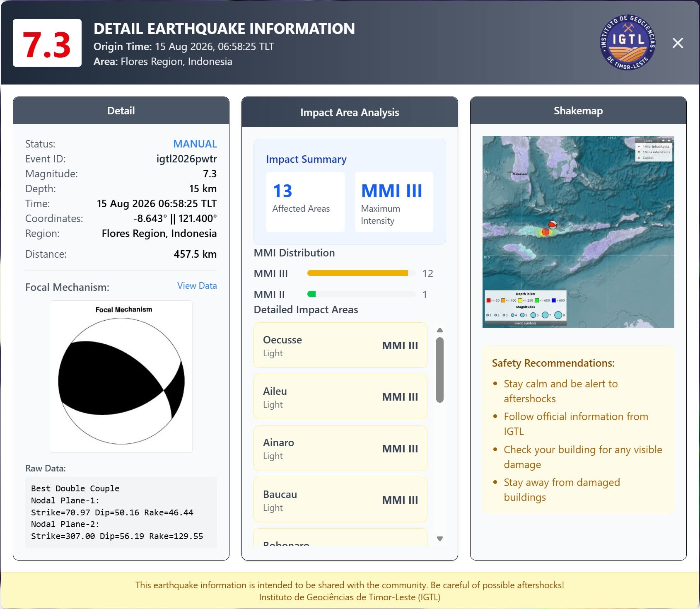The image size is (700, 609).
Task: Select the Baucau impact area card
Action: (x=340, y=500)
